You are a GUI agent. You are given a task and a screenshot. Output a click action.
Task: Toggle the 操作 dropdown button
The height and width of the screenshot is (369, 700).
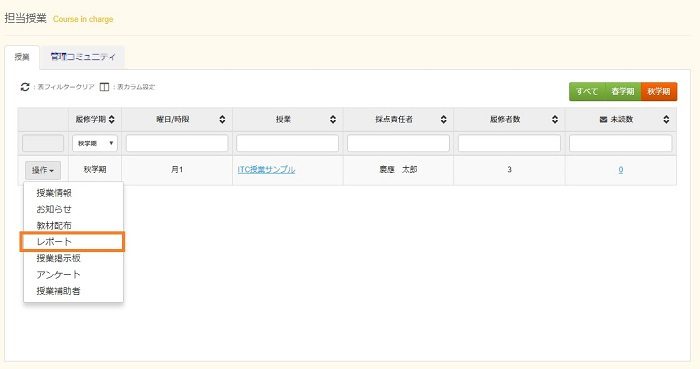43,170
